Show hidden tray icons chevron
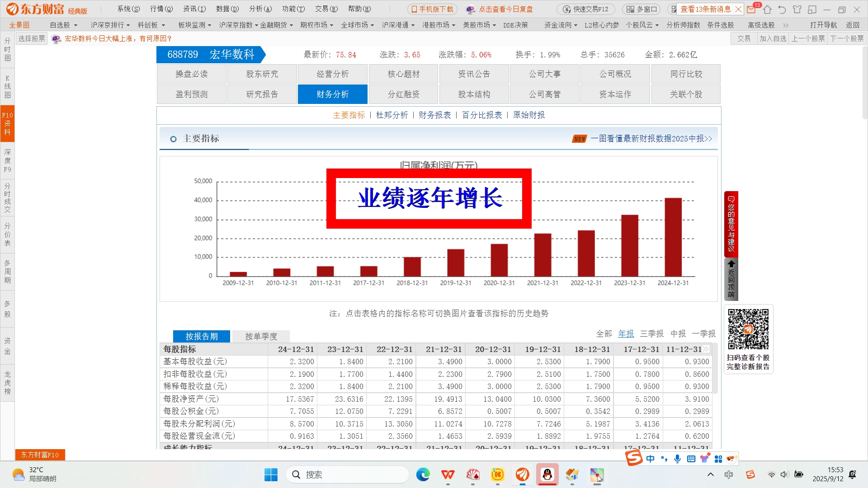The width and height of the screenshot is (868, 488). point(711,474)
